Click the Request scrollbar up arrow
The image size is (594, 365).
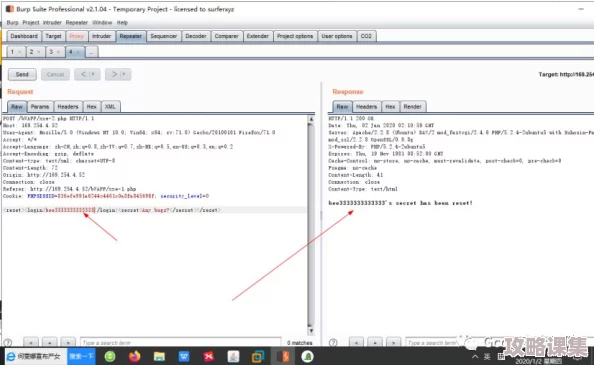tap(311, 119)
